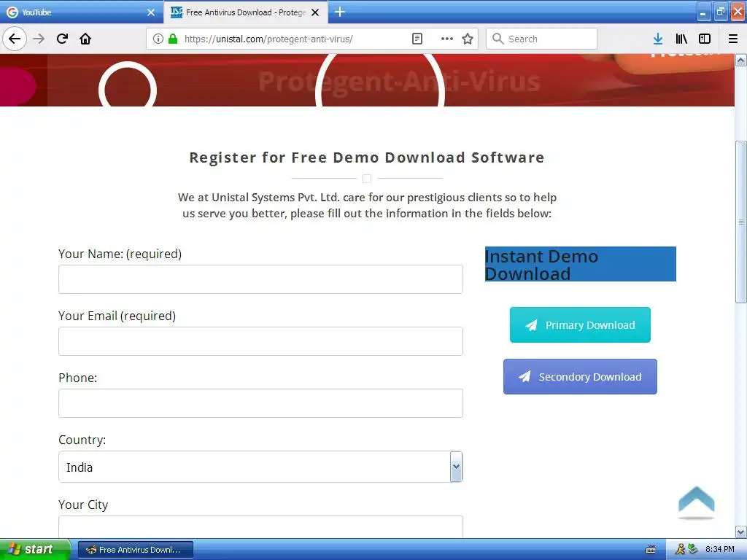The image size is (747, 560).
Task: Close the Free Antivirus Download tab
Action: pyautogui.click(x=315, y=12)
